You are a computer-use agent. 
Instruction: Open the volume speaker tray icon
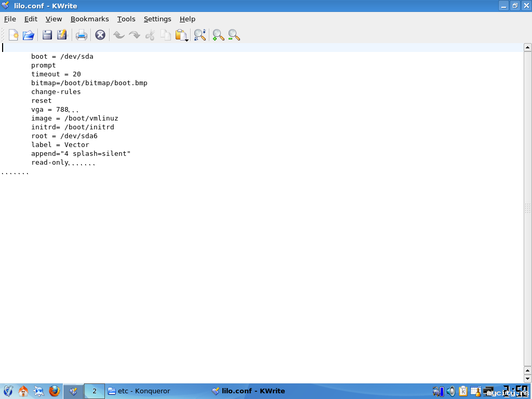(x=451, y=391)
